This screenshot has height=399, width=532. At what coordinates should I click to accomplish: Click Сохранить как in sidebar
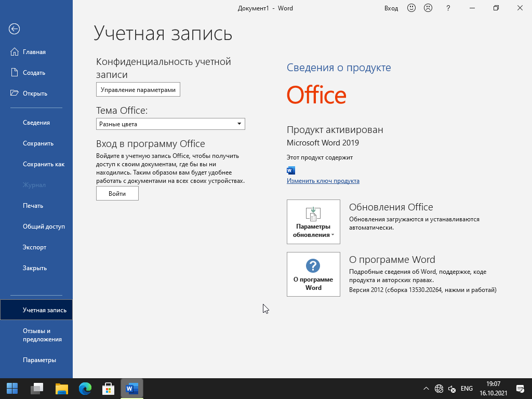click(36, 164)
